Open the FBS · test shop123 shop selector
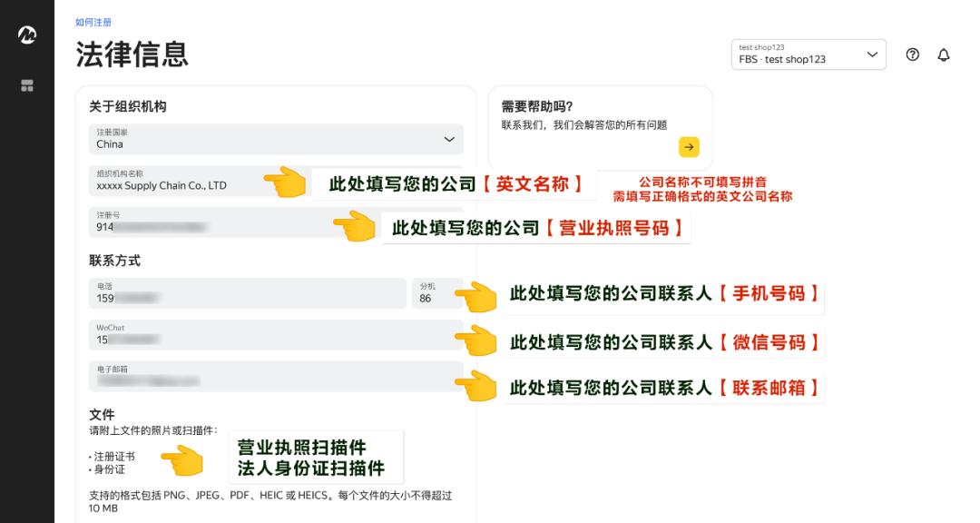980x523 pixels. pos(808,54)
